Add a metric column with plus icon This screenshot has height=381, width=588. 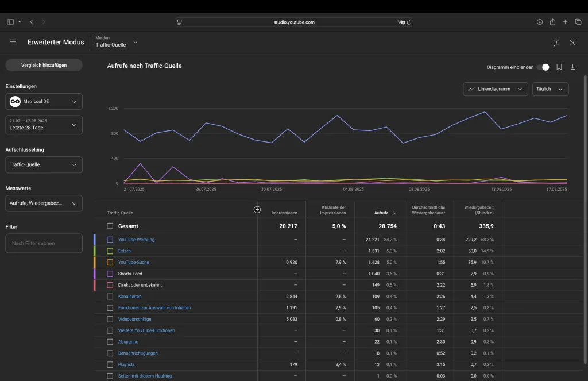coord(257,210)
